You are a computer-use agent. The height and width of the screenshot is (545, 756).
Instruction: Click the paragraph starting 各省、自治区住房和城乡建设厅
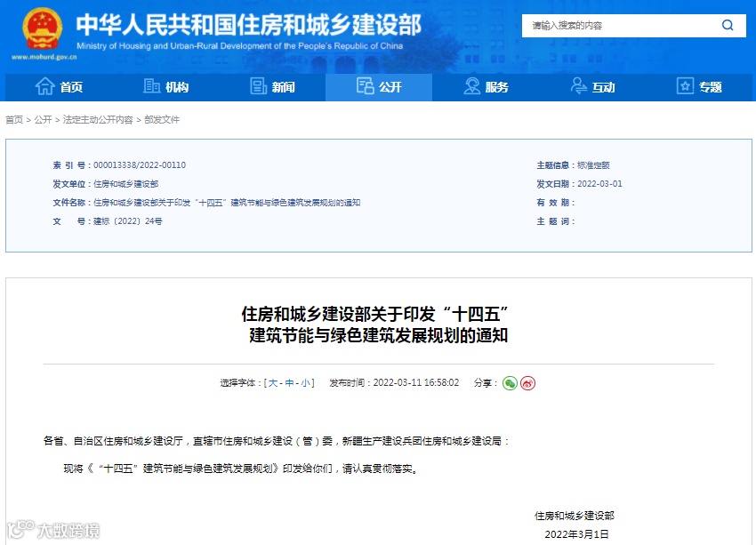pos(276,441)
